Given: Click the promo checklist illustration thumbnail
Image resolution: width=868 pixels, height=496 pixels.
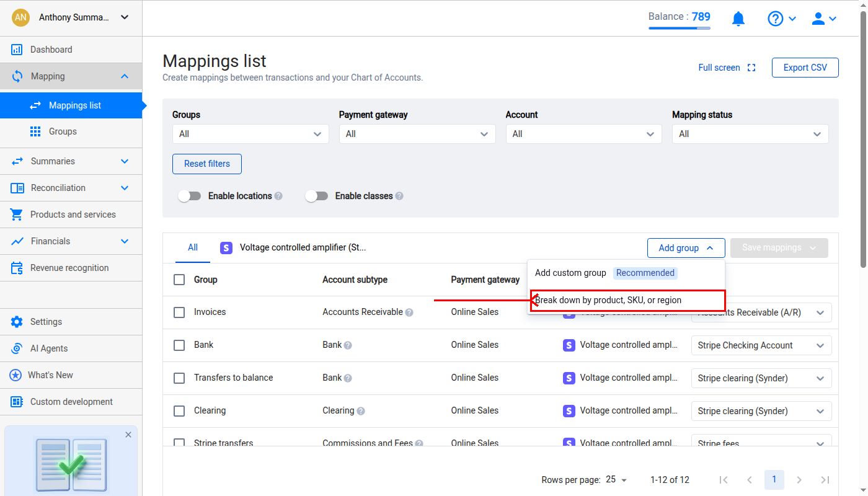Looking at the screenshot, I should pos(71,465).
